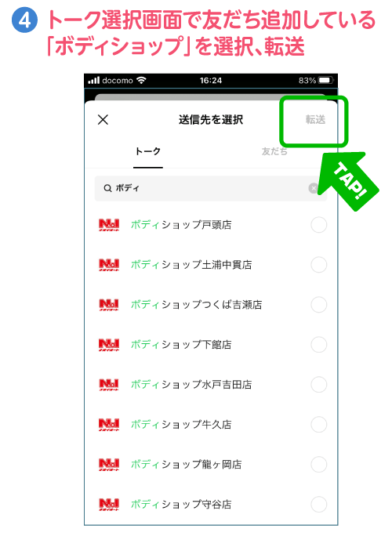Select radio button for ボディショップ牛久店
Image resolution: width=392 pixels, height=547 pixels.
point(319,425)
